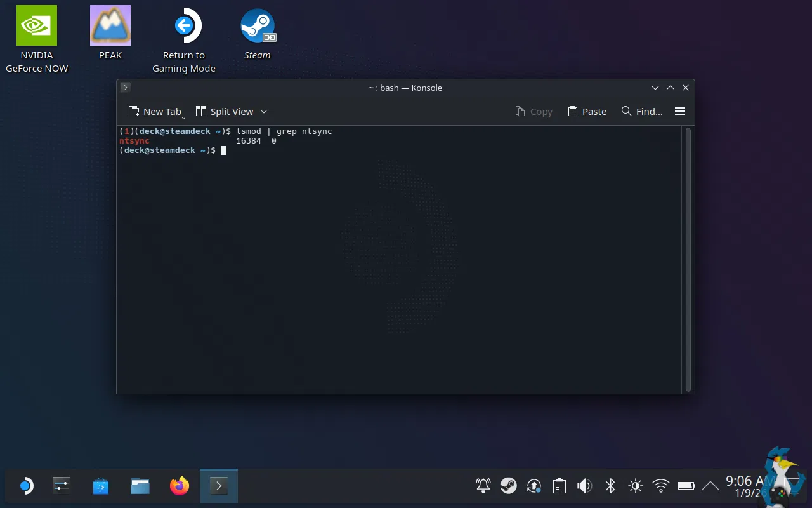Launch Firefox from the taskbar
This screenshot has height=508, width=812.
point(180,486)
